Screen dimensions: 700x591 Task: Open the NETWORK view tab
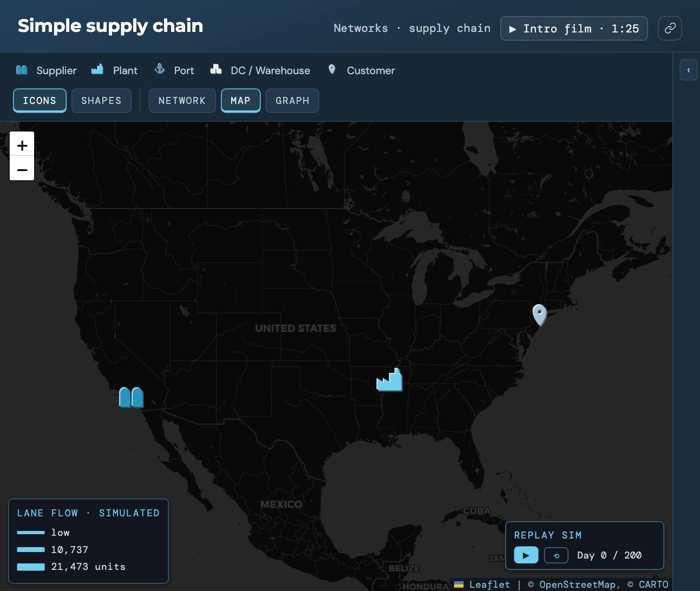[x=182, y=101]
